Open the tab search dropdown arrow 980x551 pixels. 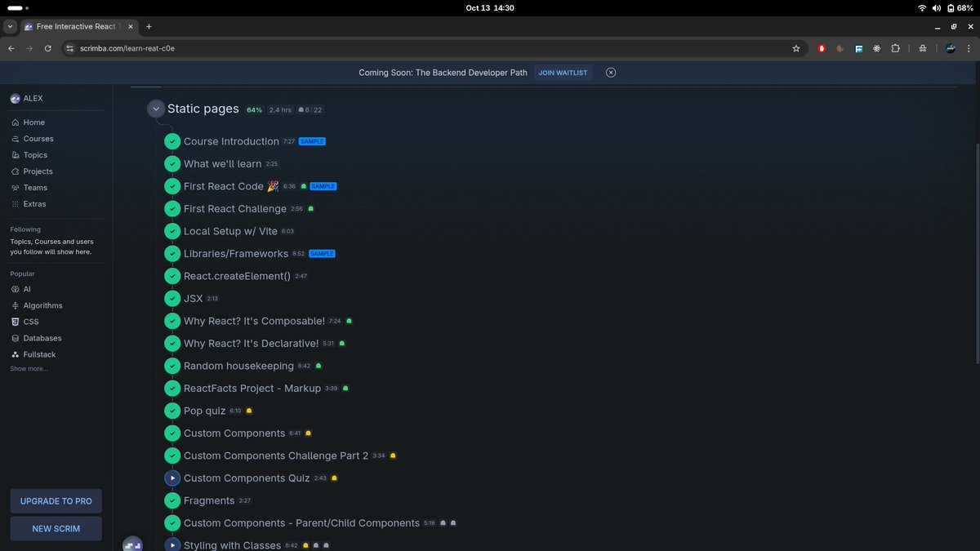(x=9, y=26)
